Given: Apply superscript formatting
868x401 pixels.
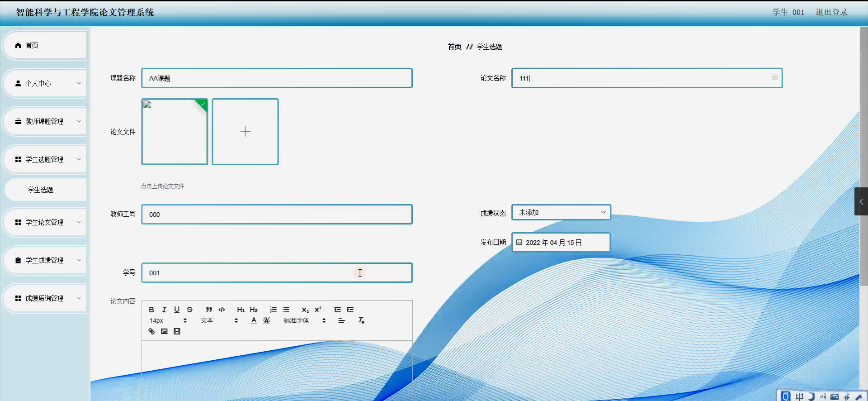Looking at the screenshot, I should click(318, 310).
